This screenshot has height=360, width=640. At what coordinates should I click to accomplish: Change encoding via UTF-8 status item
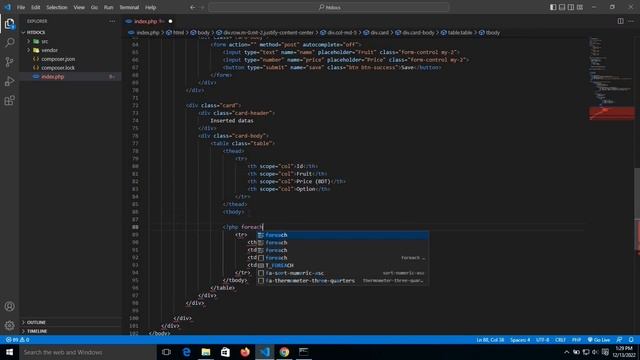pyautogui.click(x=542, y=340)
